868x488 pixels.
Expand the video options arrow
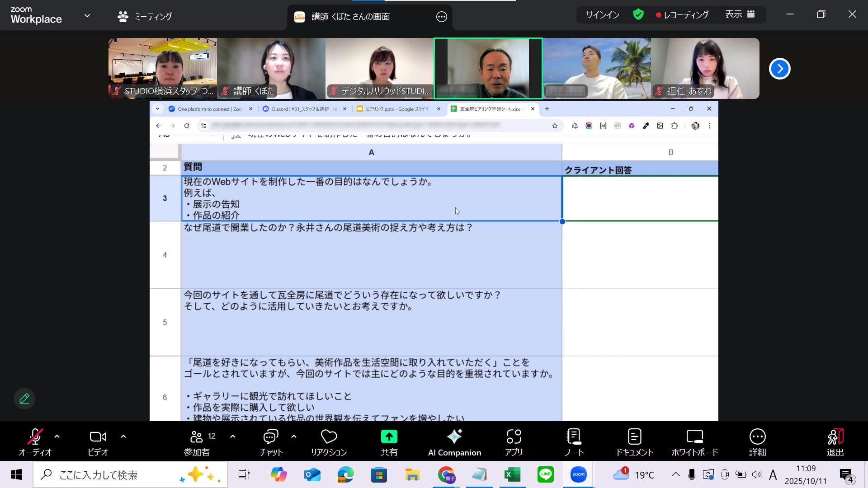(123, 436)
